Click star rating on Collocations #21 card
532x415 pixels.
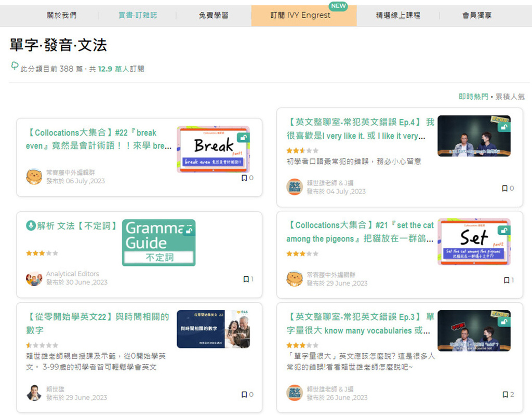[x=302, y=253]
